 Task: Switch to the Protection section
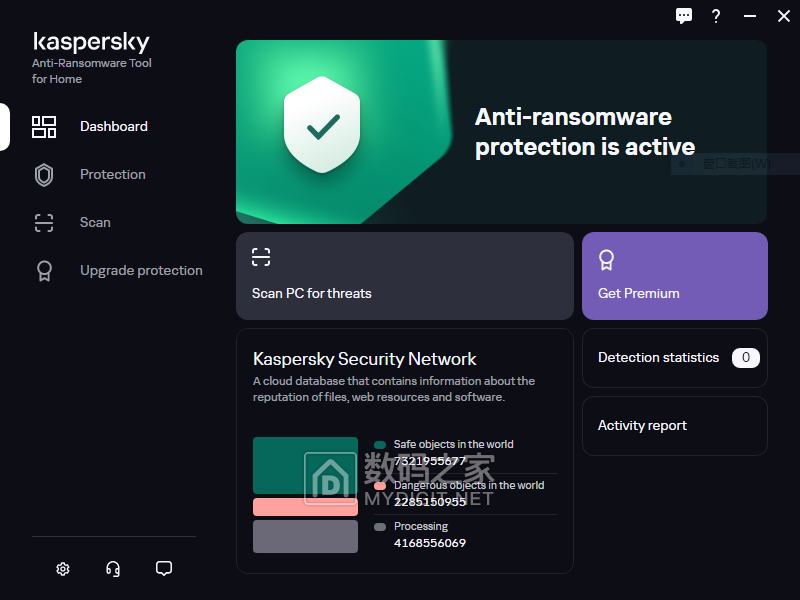click(x=113, y=175)
